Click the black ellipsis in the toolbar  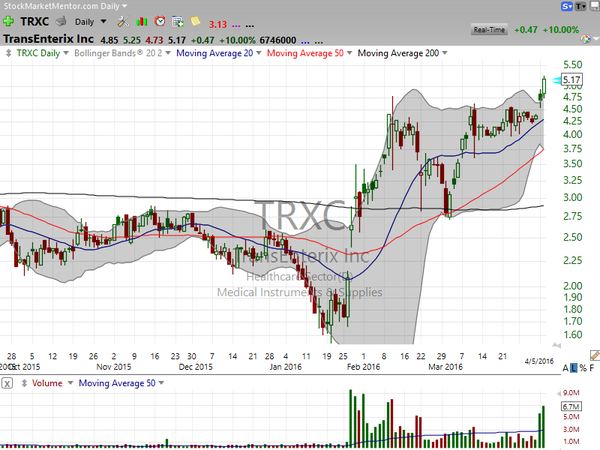pyautogui.click(x=249, y=26)
